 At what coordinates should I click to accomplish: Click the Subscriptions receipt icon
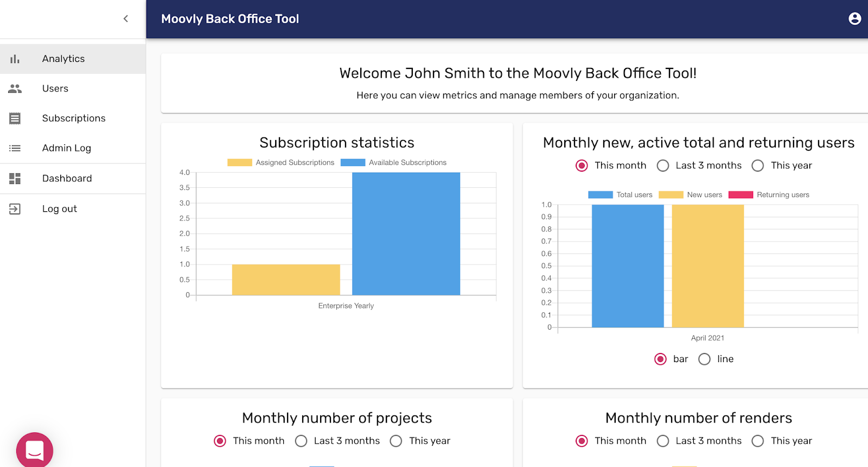[15, 118]
